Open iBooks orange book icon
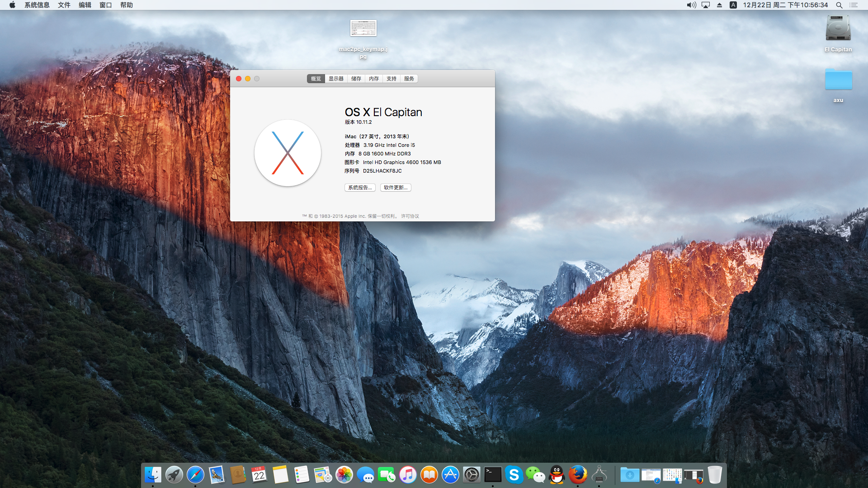Image resolution: width=868 pixels, height=488 pixels. click(429, 475)
